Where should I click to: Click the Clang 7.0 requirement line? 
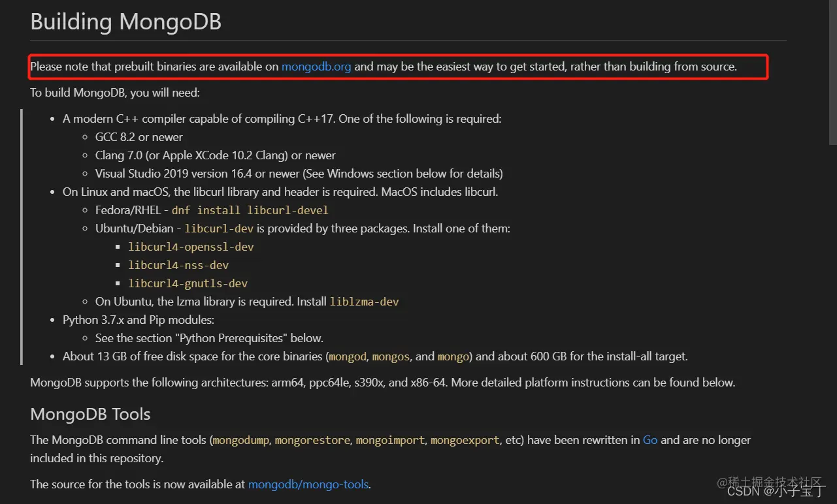(216, 155)
